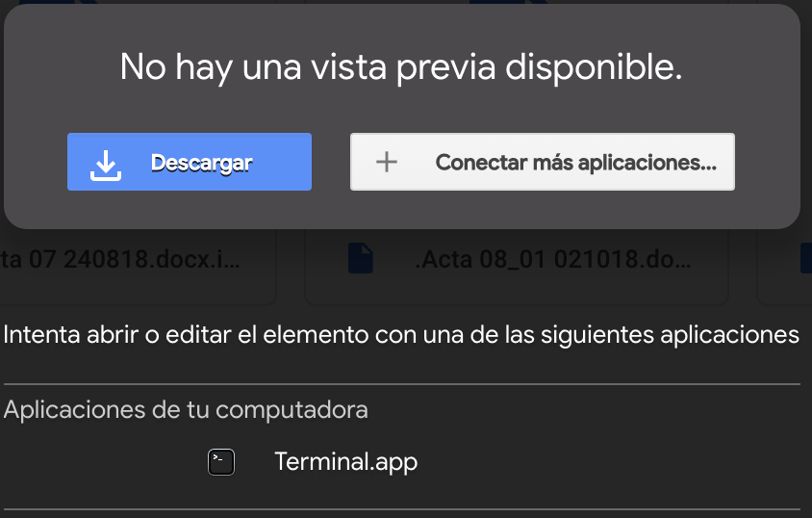Image resolution: width=812 pixels, height=518 pixels.
Task: Click the dialog's blank area below the buttons
Action: (401, 210)
